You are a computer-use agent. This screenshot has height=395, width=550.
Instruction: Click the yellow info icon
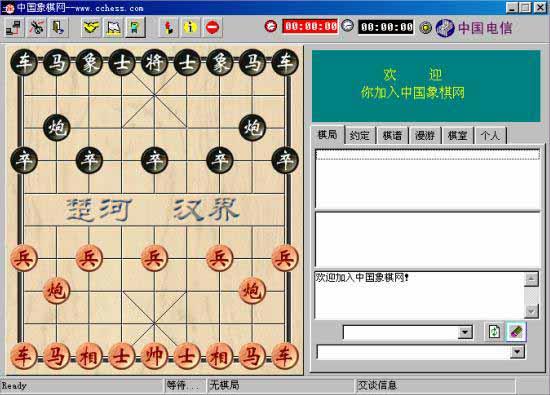pyautogui.click(x=190, y=27)
